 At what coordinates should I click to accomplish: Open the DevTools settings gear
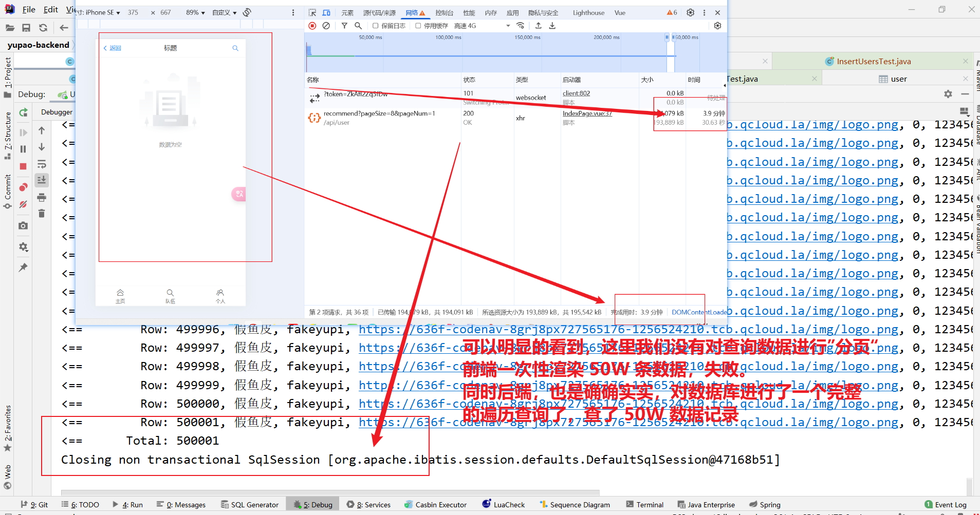pyautogui.click(x=690, y=12)
